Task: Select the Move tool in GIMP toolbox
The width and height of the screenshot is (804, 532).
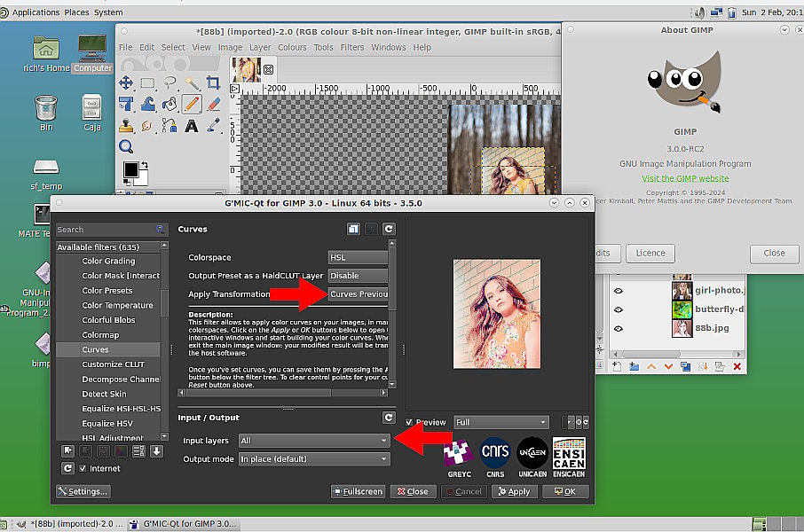Action: tap(126, 82)
